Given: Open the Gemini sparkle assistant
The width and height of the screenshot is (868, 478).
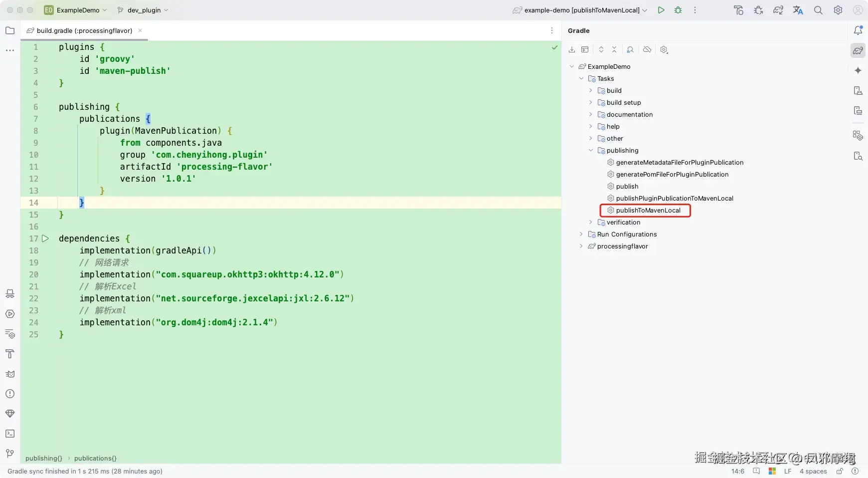Looking at the screenshot, I should click(858, 70).
